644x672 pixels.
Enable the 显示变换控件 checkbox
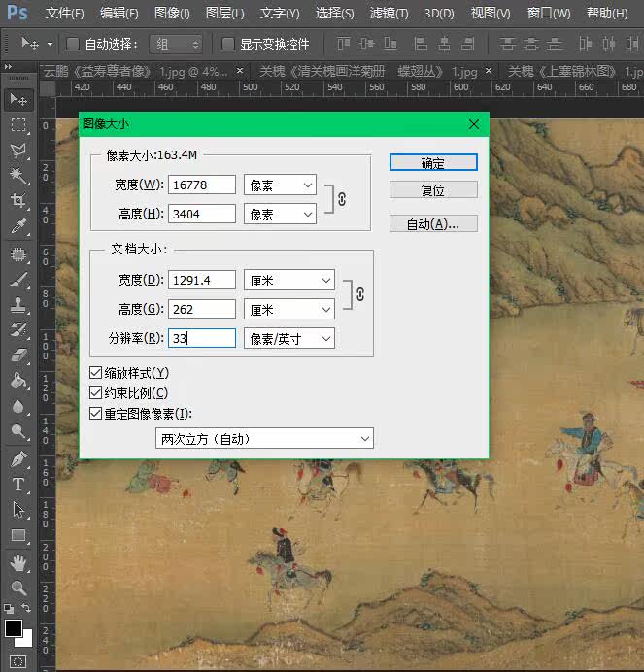tap(227, 44)
